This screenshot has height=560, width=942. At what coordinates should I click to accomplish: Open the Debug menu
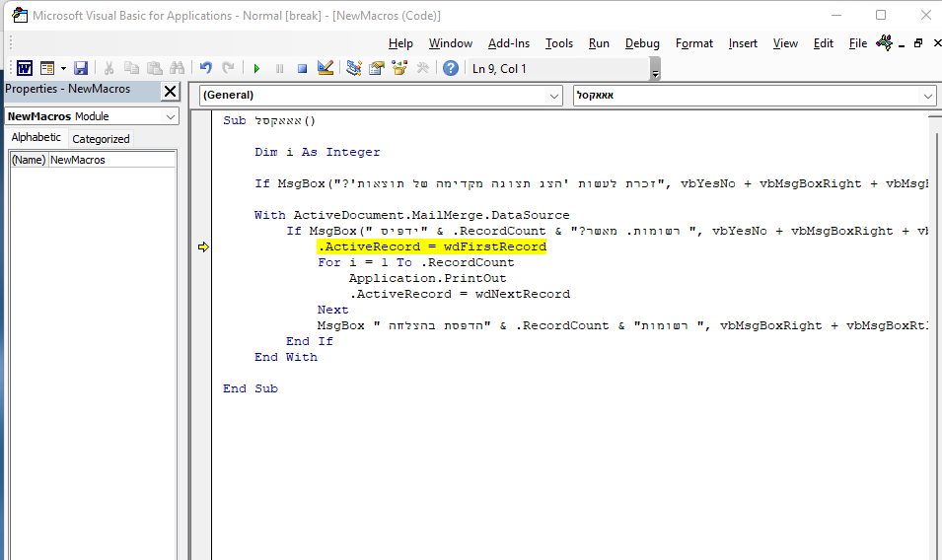tap(642, 43)
